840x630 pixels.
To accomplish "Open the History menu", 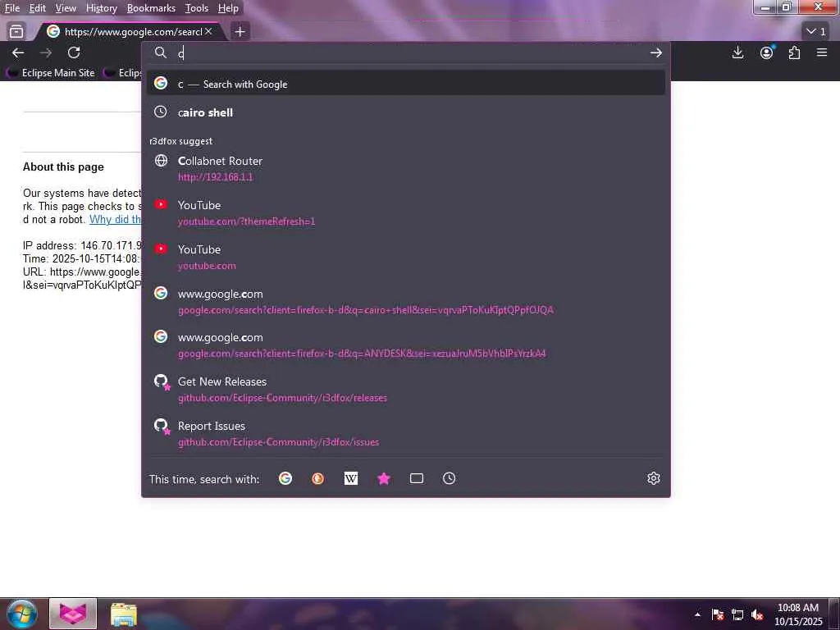I will (x=101, y=8).
